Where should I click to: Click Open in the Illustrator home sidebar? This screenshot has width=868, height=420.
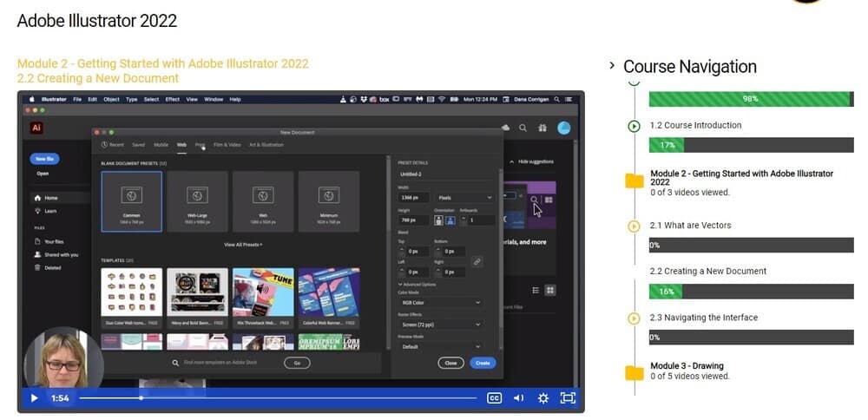point(43,174)
